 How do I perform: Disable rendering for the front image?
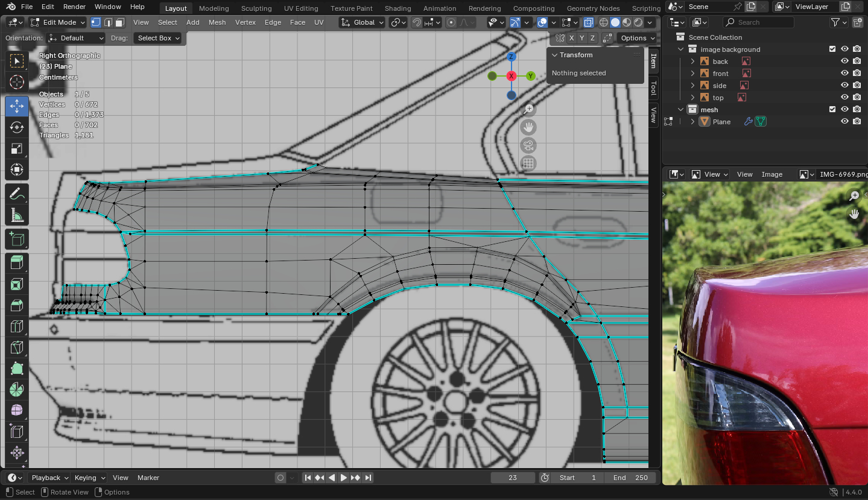click(857, 74)
